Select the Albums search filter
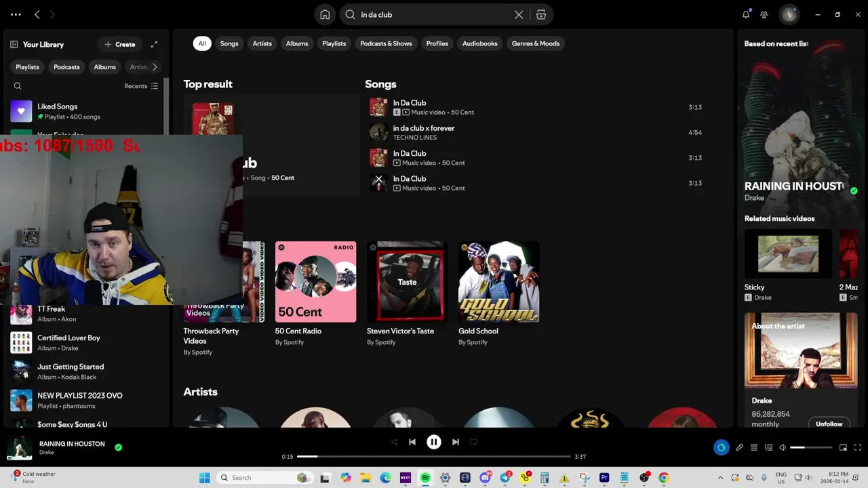The height and width of the screenshot is (488, 868). [x=297, y=43]
